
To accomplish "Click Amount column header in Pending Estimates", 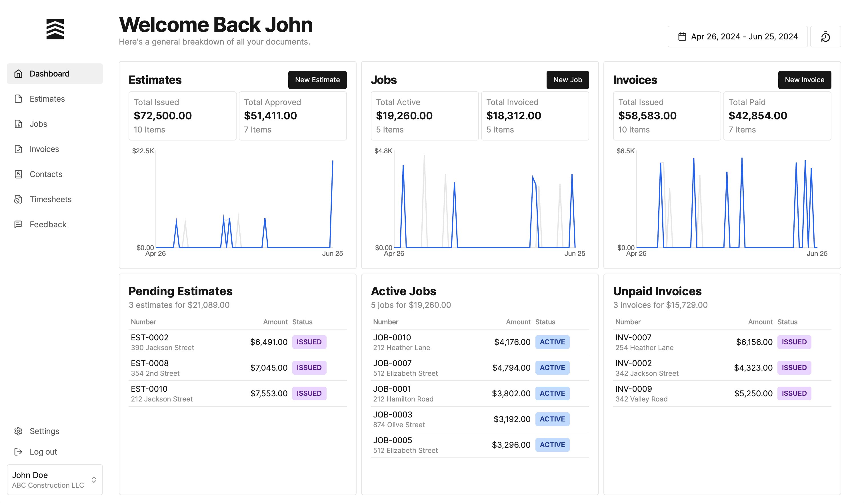I will (x=275, y=322).
